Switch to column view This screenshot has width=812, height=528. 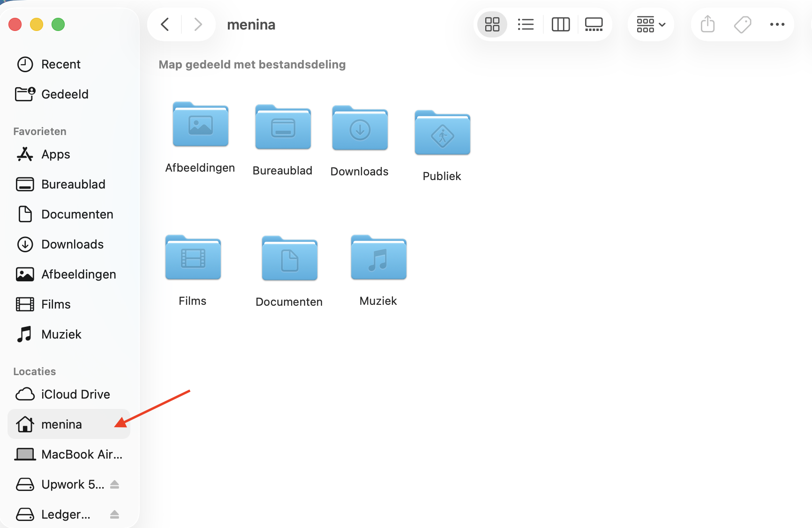click(560, 24)
